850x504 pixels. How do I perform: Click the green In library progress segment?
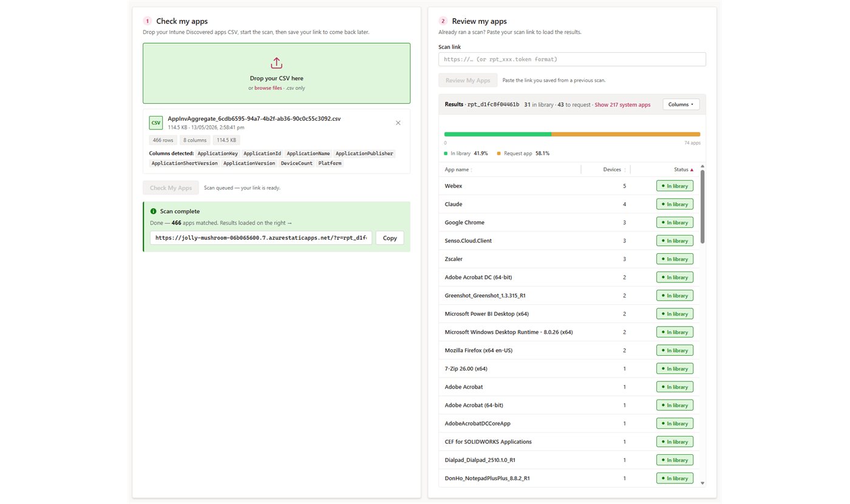(x=498, y=134)
